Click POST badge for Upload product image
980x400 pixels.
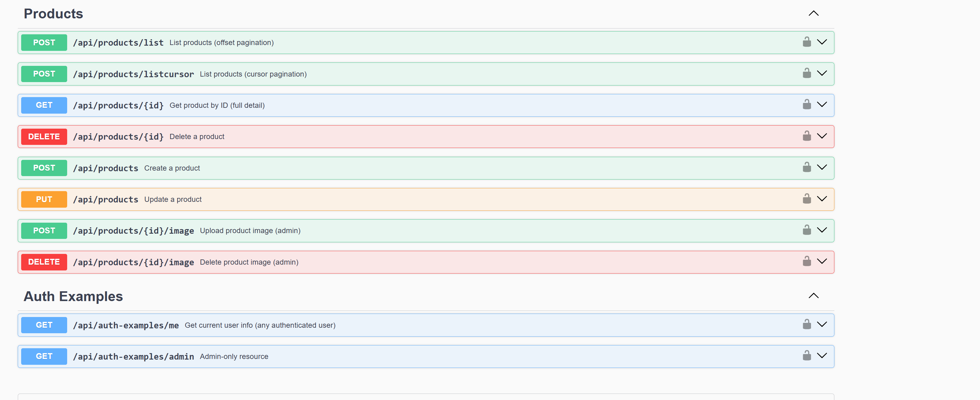click(x=44, y=231)
